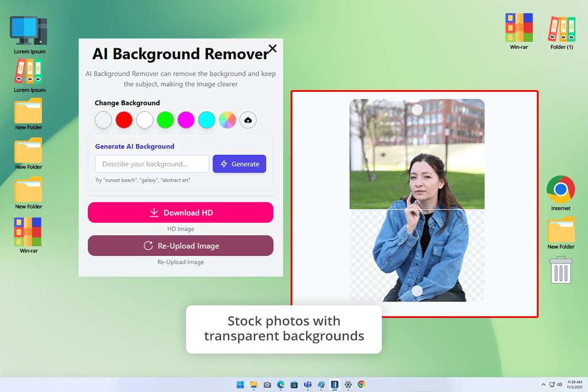Image resolution: width=588 pixels, height=392 pixels.
Task: Open the Internet Chrome desktop icon
Action: (x=560, y=193)
